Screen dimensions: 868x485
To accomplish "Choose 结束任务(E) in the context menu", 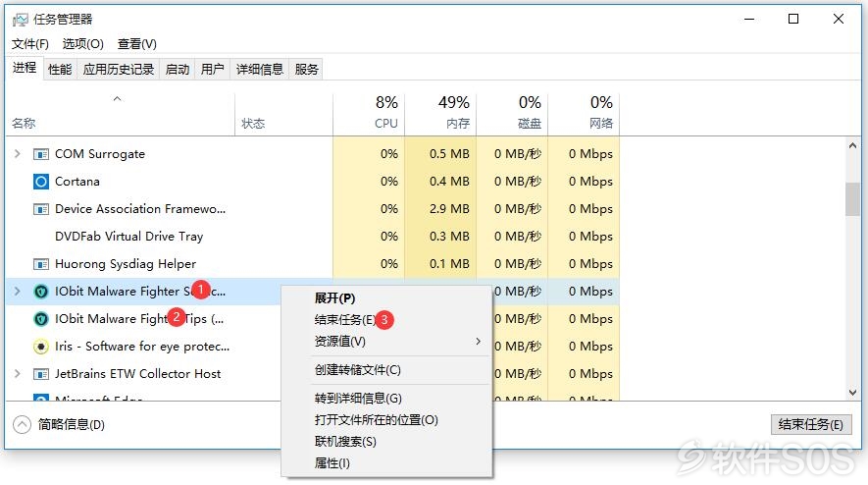I will point(386,320).
